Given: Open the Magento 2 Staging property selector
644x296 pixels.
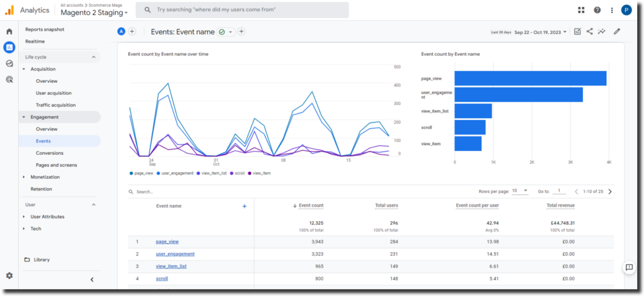Looking at the screenshot, I should [x=94, y=13].
